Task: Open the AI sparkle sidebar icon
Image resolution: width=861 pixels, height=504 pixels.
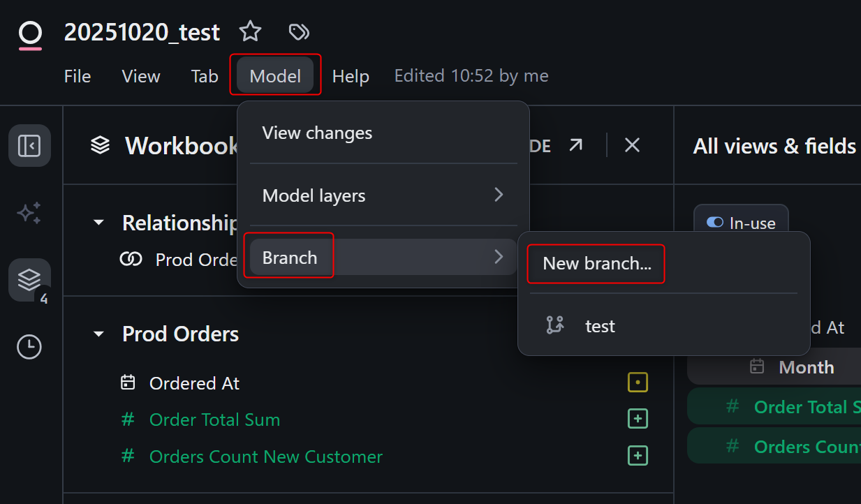Action: coord(29,213)
